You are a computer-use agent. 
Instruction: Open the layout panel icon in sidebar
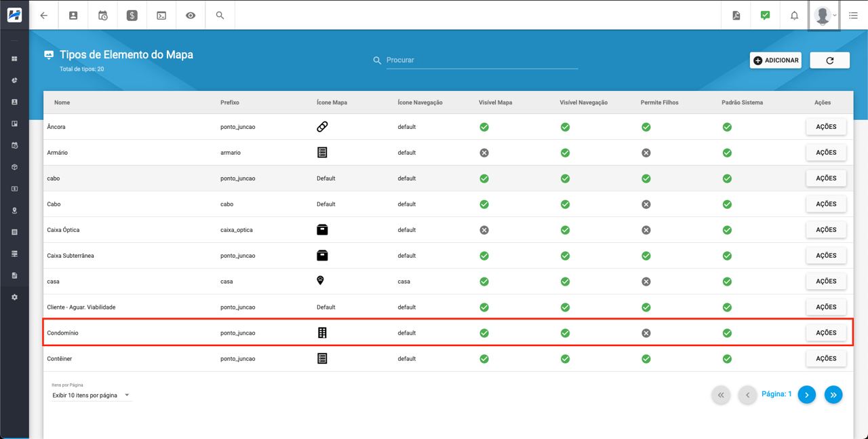click(14, 123)
